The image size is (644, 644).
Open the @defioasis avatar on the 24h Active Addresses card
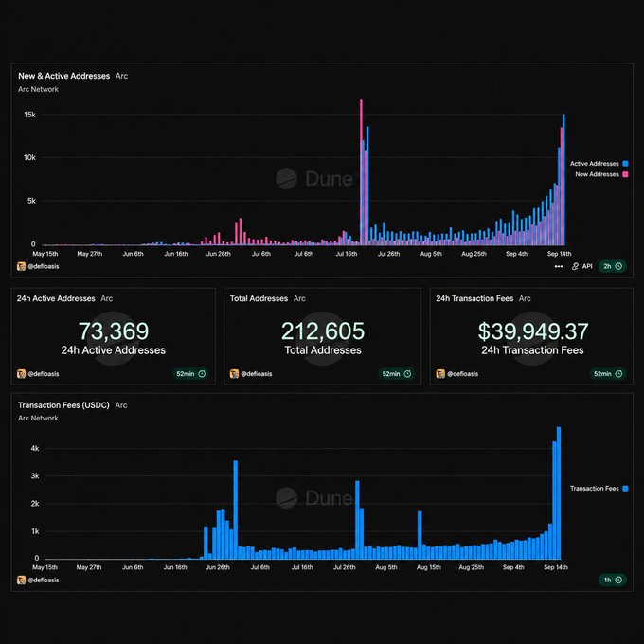point(22,374)
